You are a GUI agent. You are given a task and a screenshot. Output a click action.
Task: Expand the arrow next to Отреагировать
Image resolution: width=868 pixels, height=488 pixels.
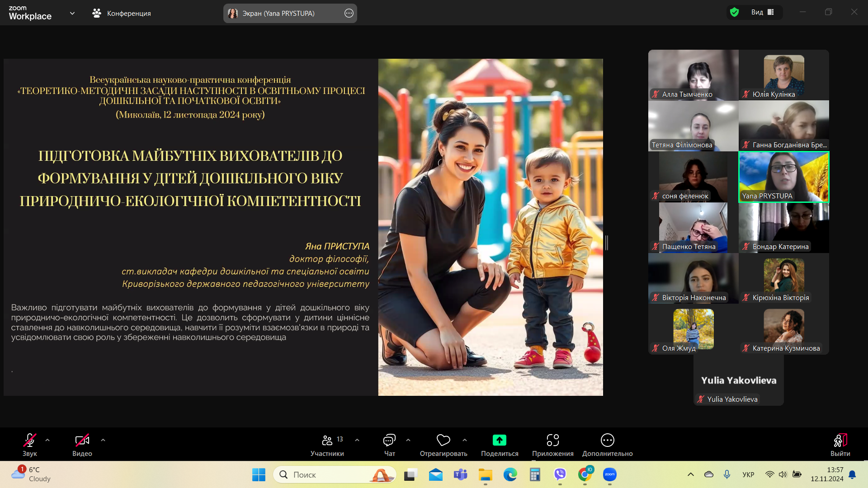tap(465, 440)
